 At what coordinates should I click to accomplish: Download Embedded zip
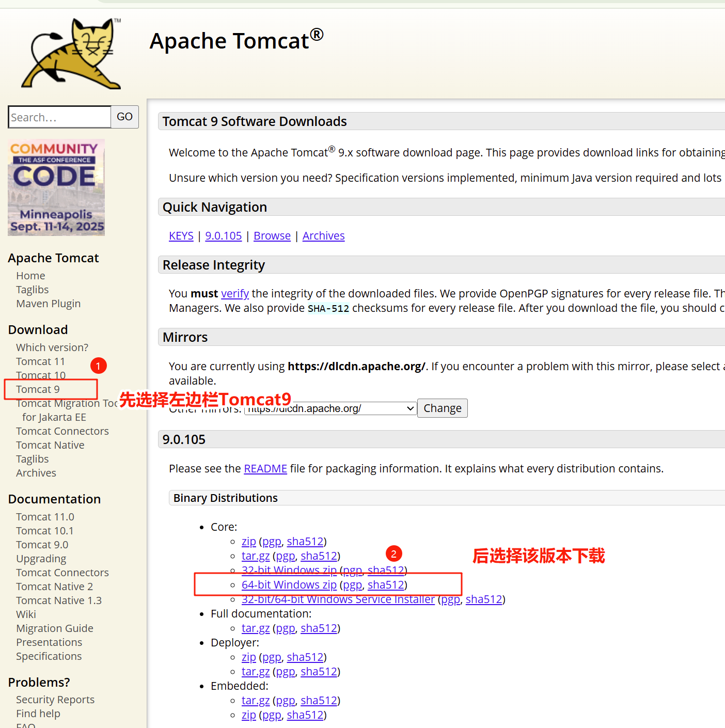pyautogui.click(x=249, y=715)
